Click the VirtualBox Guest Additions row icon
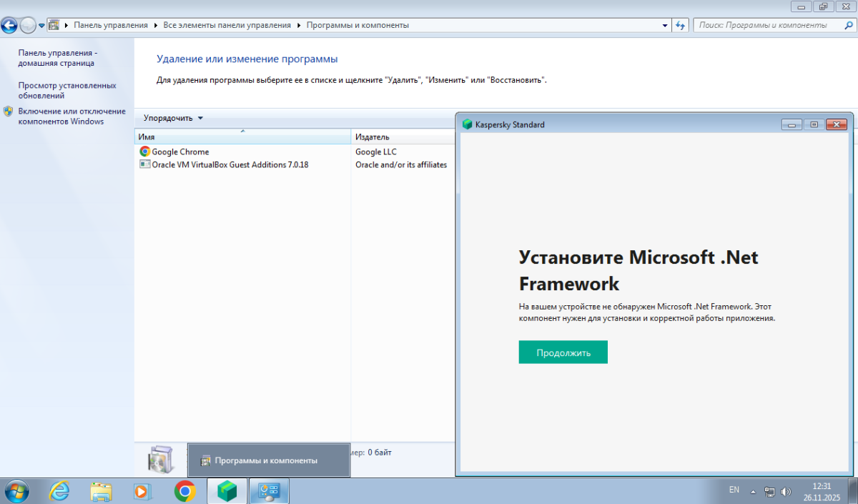Screen dimensions: 858x504 (x=145, y=164)
